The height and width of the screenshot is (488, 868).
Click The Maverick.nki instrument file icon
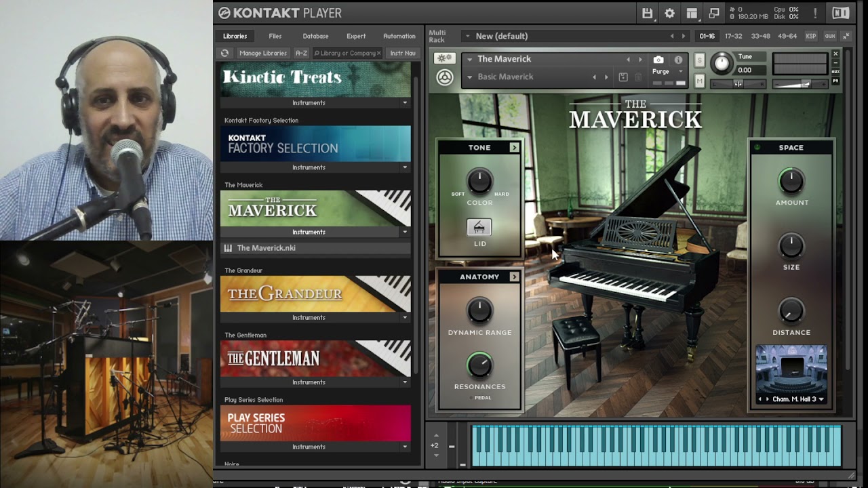click(x=228, y=248)
